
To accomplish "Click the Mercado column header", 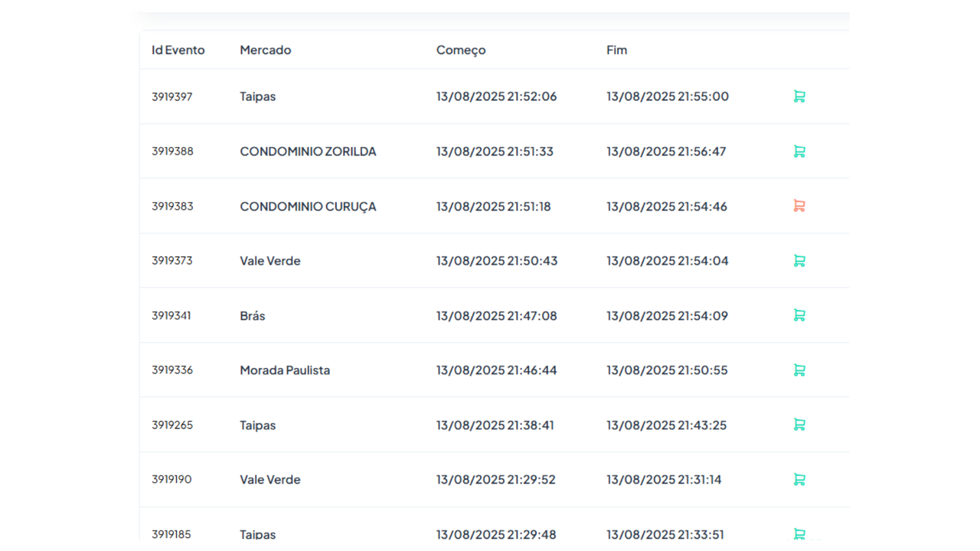I will tap(266, 50).
